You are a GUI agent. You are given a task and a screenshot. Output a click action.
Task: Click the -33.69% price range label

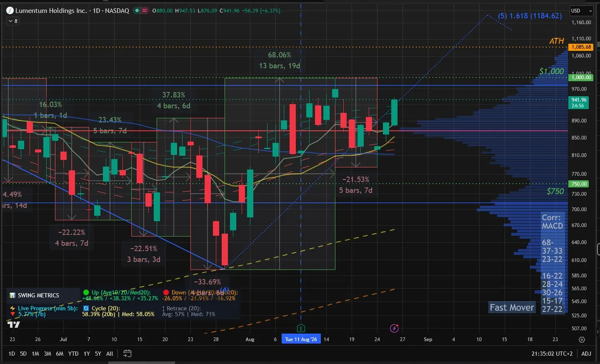pyautogui.click(x=207, y=282)
